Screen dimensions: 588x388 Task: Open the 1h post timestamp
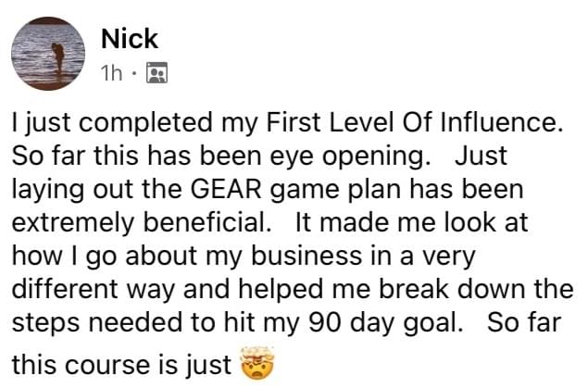[109, 70]
